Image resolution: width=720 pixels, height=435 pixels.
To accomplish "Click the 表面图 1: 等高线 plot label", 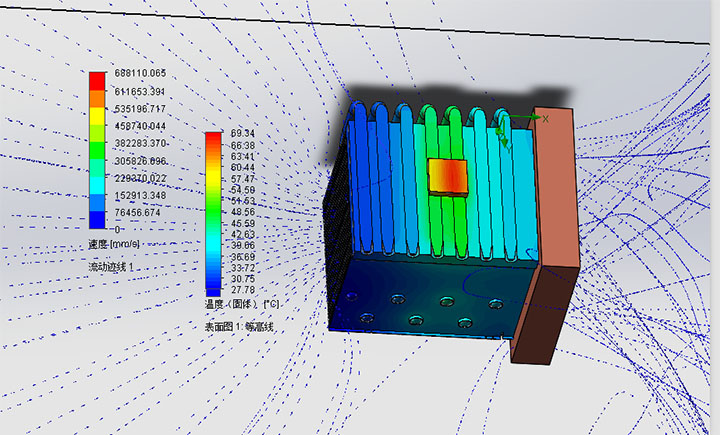I will pyautogui.click(x=239, y=326).
